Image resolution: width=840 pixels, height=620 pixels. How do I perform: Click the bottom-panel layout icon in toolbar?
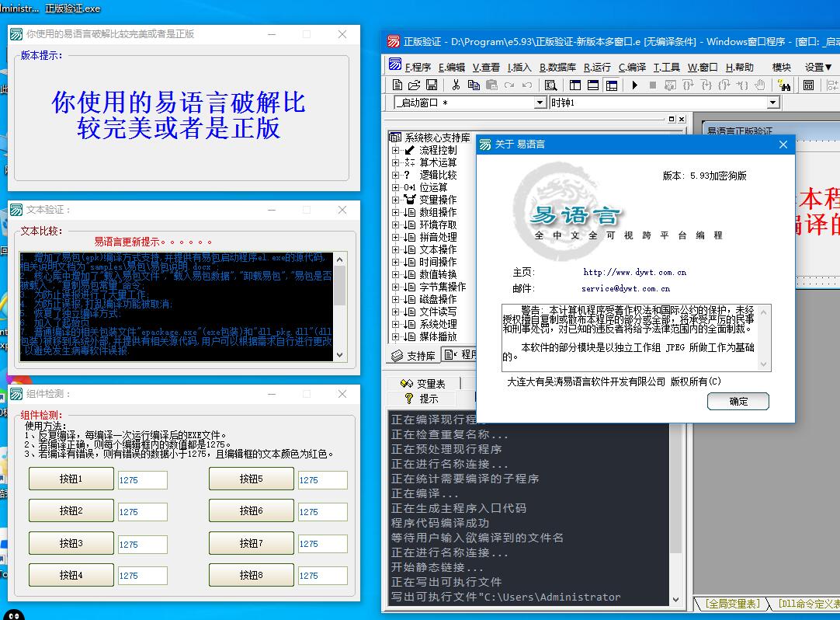pyautogui.click(x=593, y=85)
